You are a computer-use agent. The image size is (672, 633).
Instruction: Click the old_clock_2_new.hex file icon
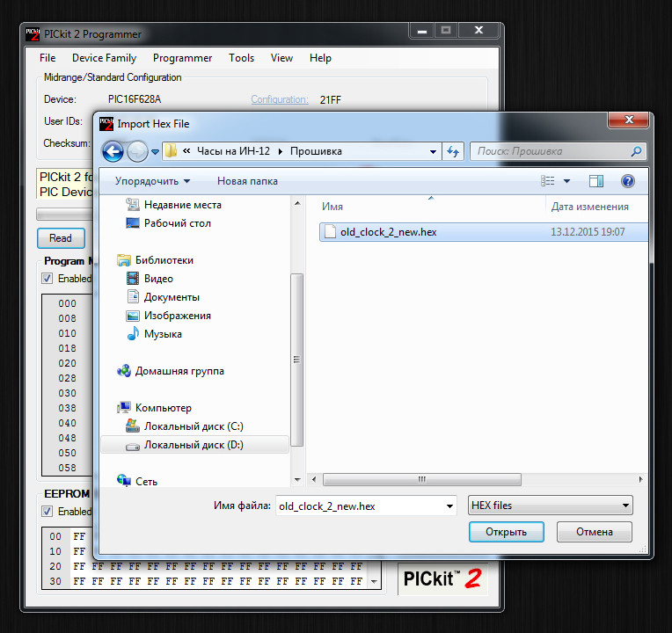click(x=330, y=232)
